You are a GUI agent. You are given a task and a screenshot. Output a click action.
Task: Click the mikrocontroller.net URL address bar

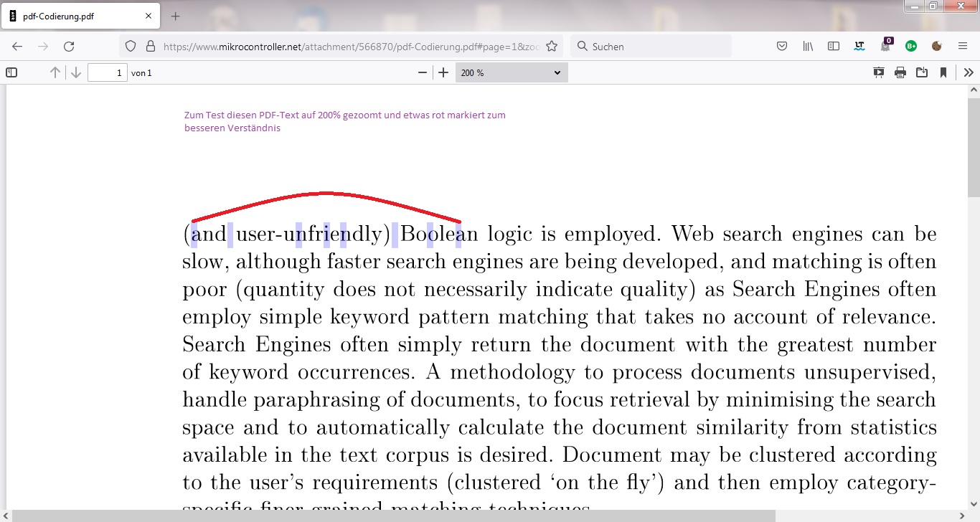point(352,46)
